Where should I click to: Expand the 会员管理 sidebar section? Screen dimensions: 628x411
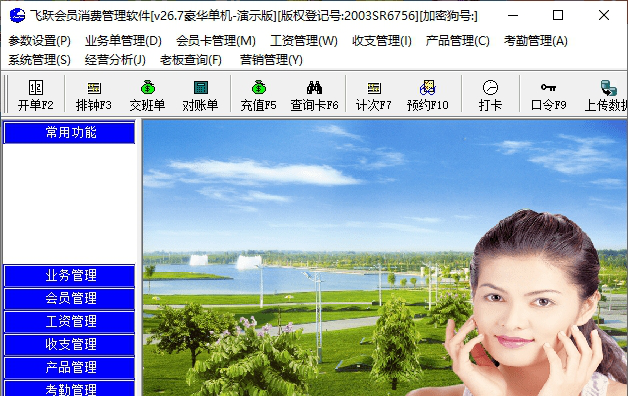(69, 298)
